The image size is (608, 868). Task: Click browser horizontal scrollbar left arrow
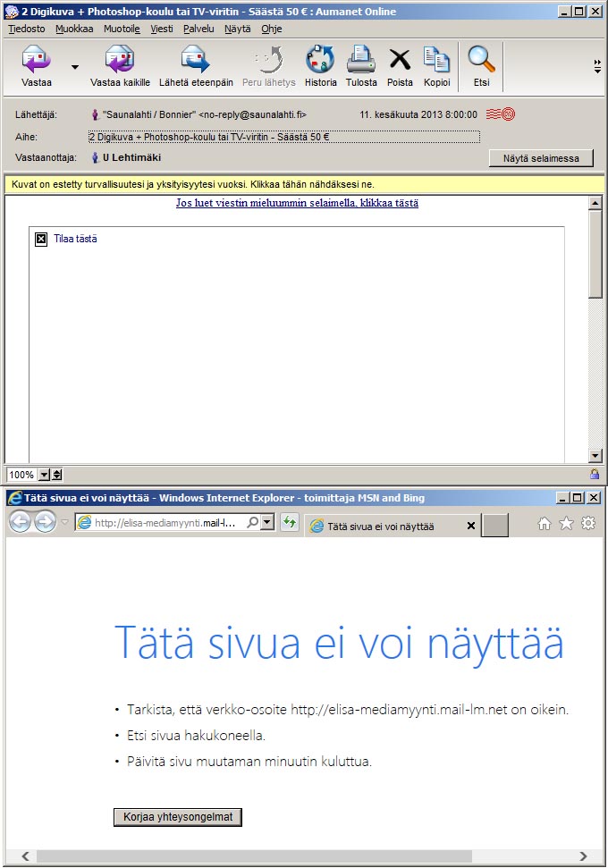point(25,856)
